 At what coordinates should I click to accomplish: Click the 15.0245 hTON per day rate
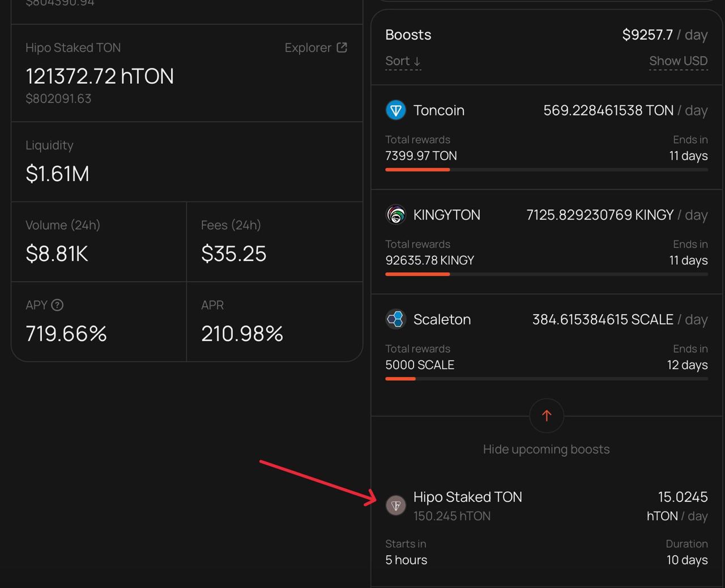tap(677, 507)
